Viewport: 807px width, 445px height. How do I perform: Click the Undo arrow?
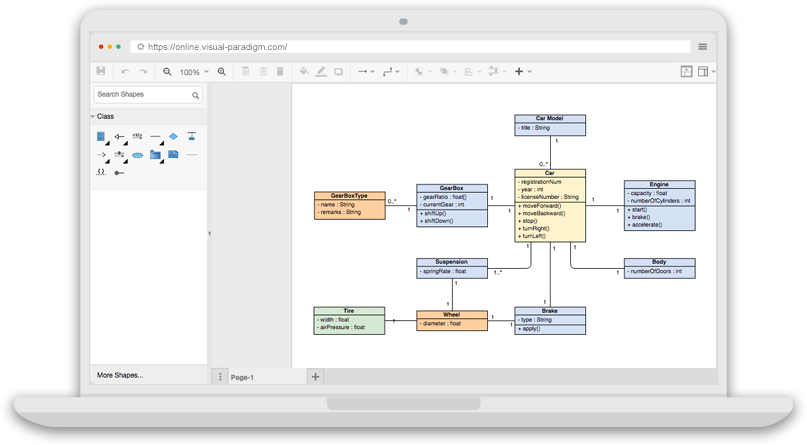(x=125, y=72)
